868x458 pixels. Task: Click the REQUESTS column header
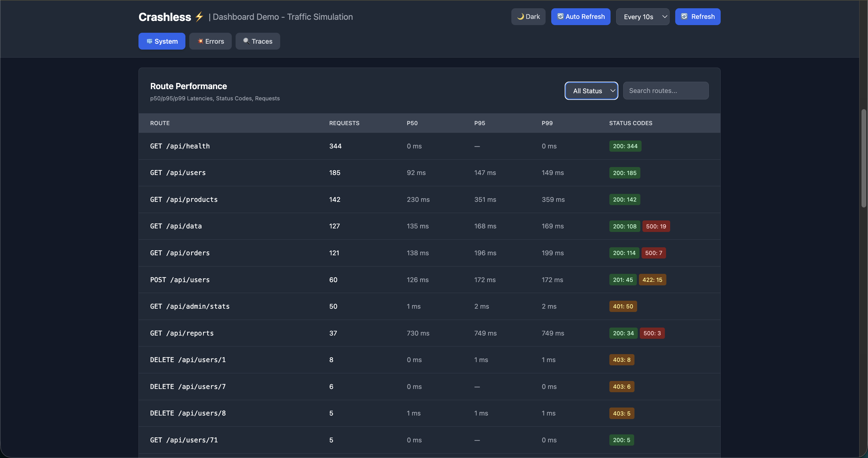344,123
